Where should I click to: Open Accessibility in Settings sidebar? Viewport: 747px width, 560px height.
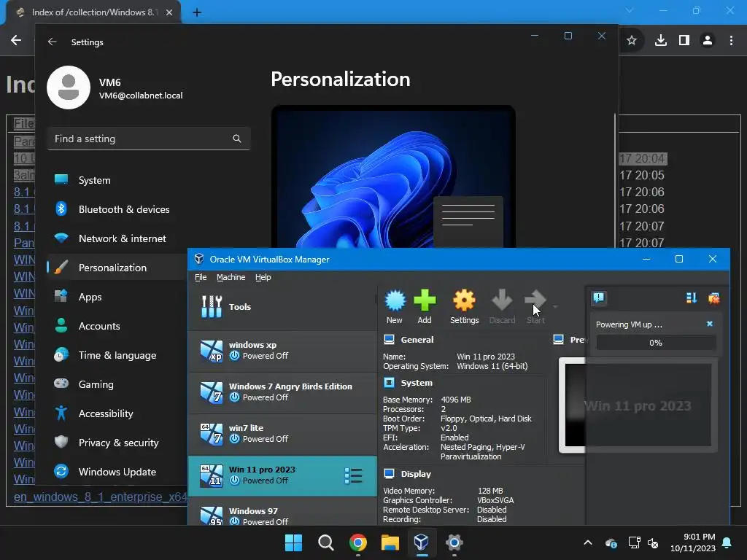117,413
